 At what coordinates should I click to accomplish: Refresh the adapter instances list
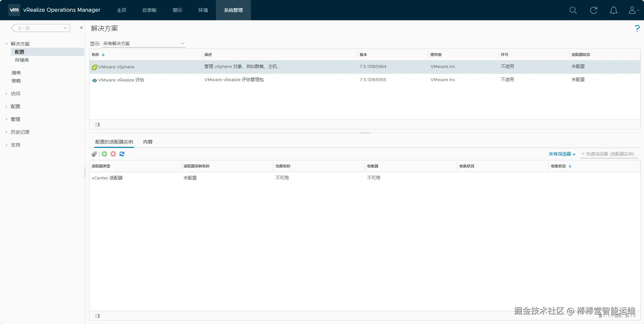pyautogui.click(x=122, y=154)
